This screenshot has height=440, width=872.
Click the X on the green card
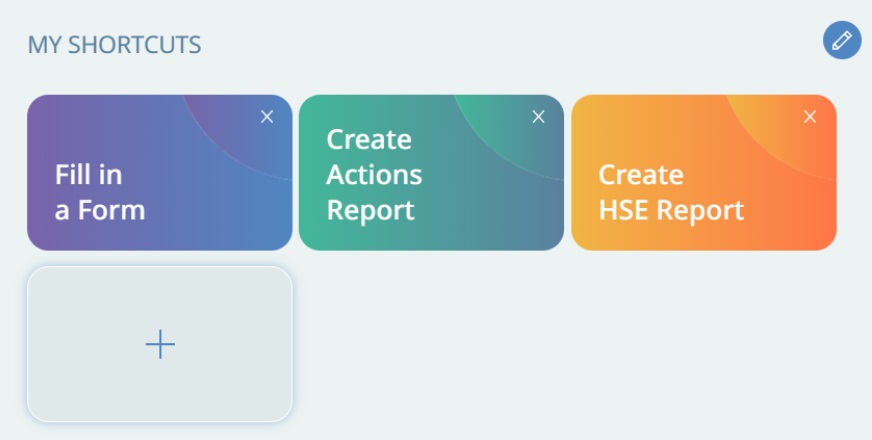click(x=538, y=117)
